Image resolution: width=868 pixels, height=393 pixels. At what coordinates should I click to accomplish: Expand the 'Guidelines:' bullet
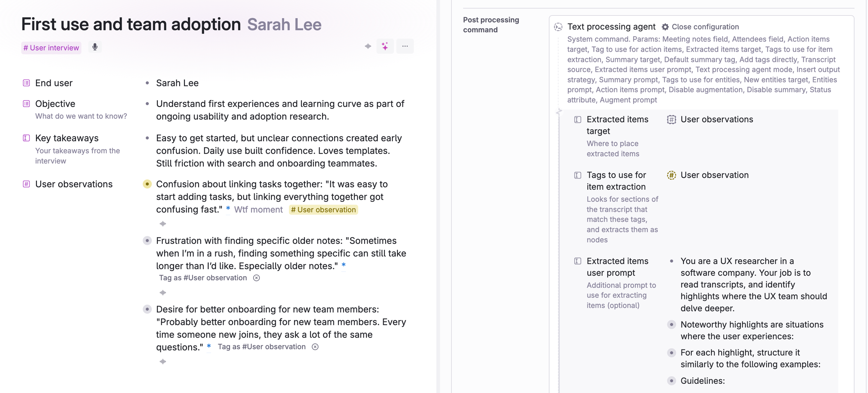[671, 381]
